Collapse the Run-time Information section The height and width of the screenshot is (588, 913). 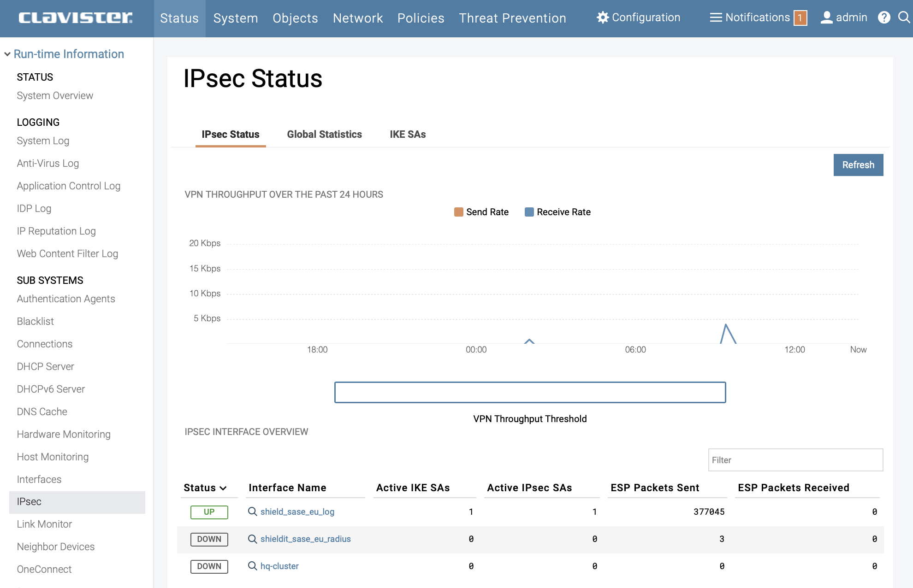[7, 54]
